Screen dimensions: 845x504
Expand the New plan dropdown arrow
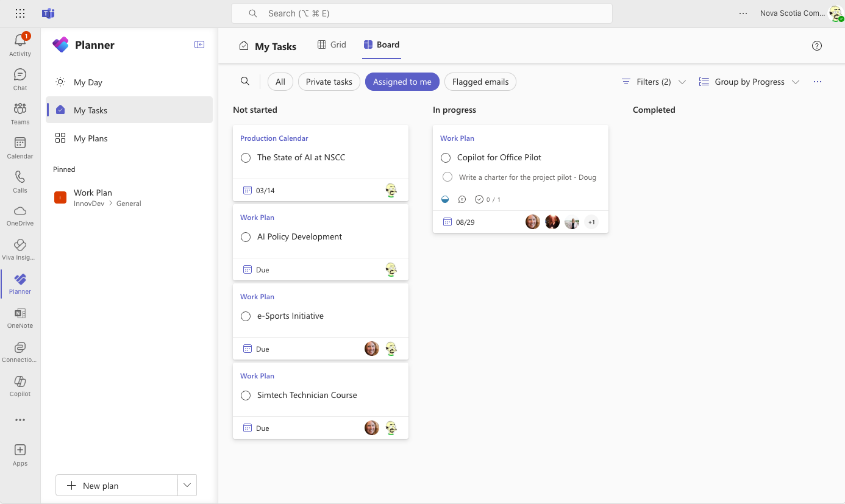187,485
